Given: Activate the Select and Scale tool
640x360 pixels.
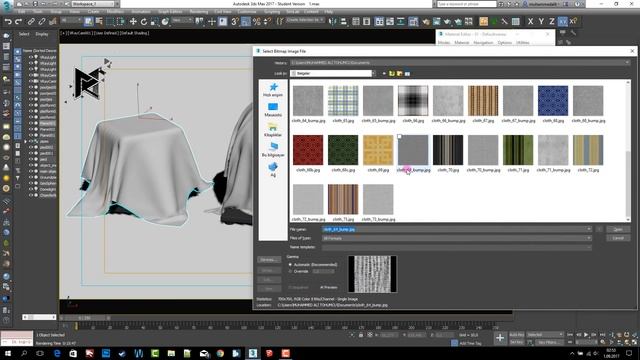Looking at the screenshot, I should pyautogui.click(x=154, y=22).
